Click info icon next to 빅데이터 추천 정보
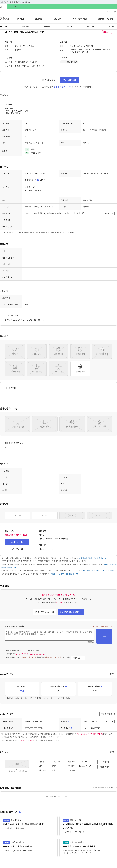This screenshot has height=868, width=117. [x=20, y=812]
